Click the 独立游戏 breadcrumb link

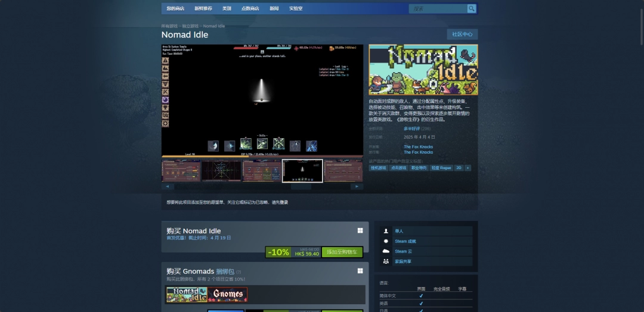coord(190,26)
